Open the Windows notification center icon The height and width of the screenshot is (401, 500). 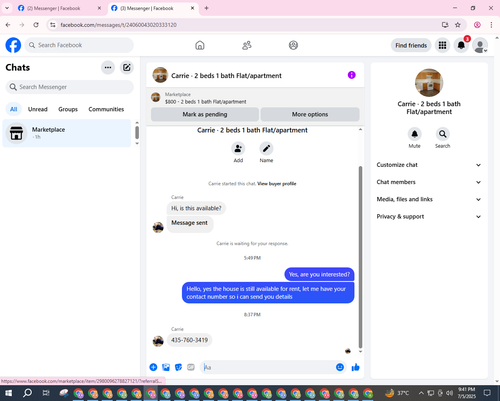[487, 393]
